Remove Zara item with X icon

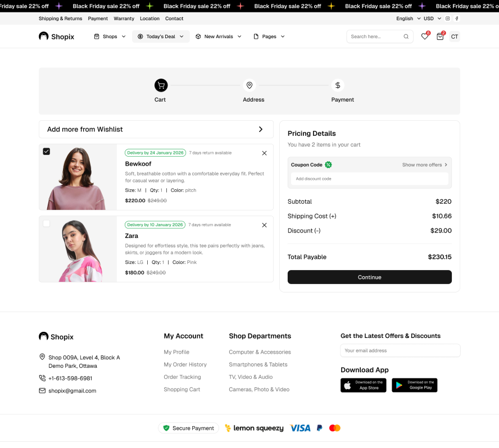264,225
